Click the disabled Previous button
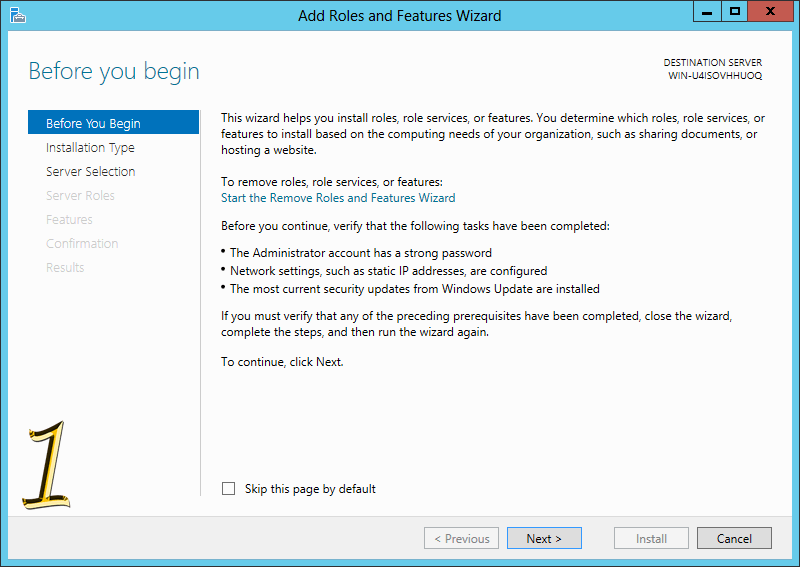800x567 pixels. (x=461, y=538)
